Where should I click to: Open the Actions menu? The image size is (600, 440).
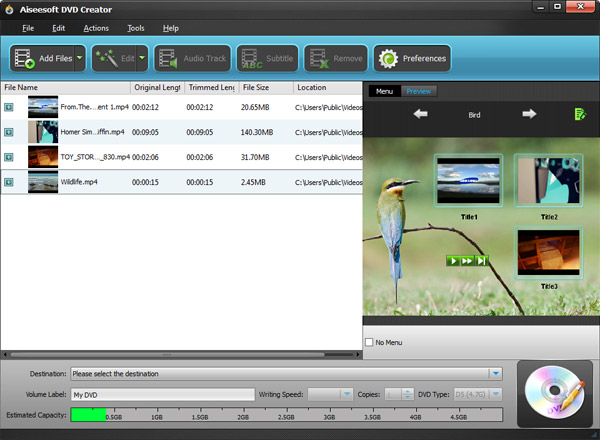96,28
